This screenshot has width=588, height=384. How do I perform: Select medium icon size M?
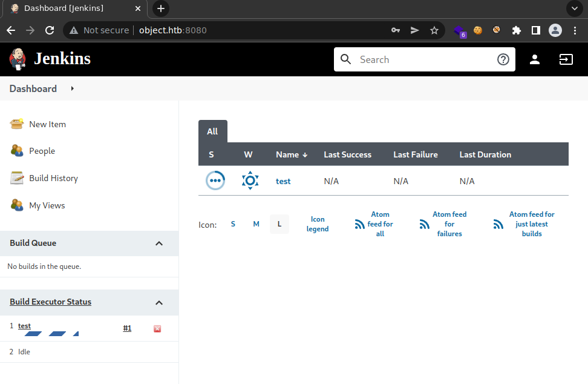[x=256, y=224]
